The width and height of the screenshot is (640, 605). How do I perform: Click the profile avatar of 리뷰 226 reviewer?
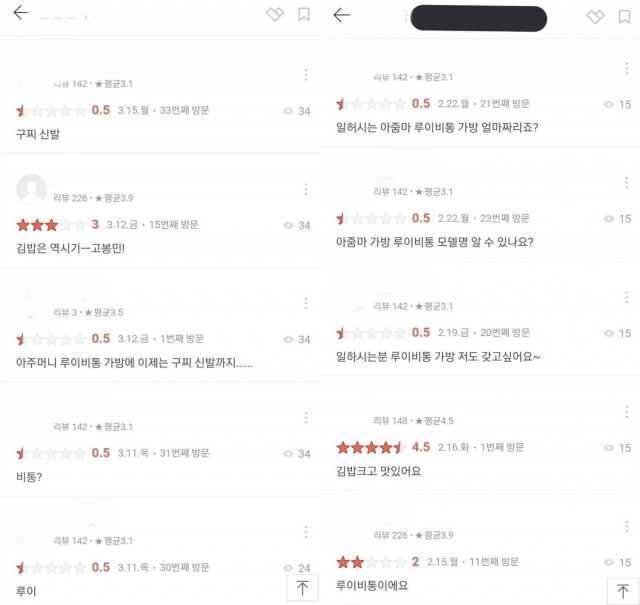coord(31,189)
